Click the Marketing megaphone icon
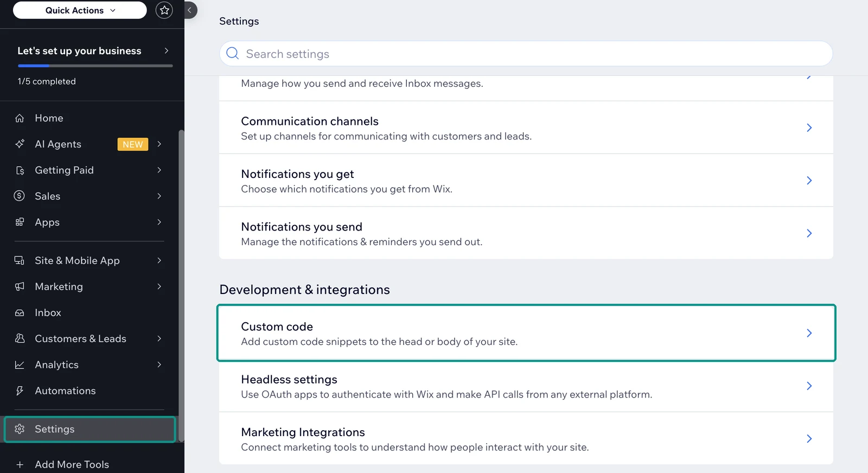Screen dimensions: 868x473 (20, 287)
